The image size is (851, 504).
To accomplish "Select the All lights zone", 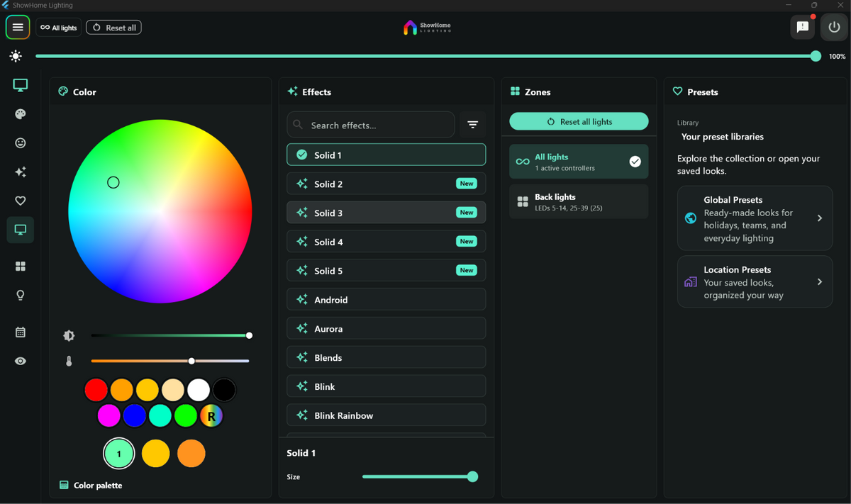I will click(x=579, y=162).
